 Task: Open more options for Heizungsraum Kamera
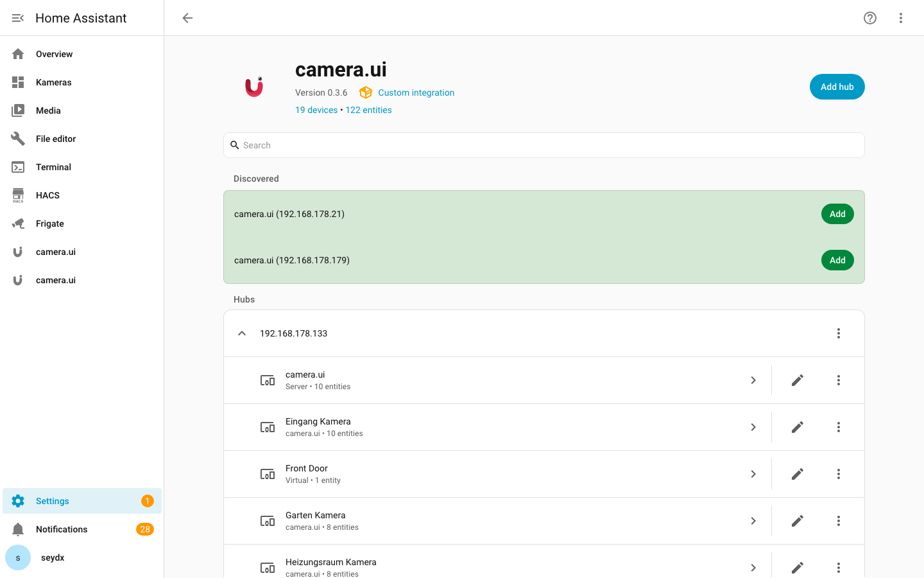[x=839, y=568]
